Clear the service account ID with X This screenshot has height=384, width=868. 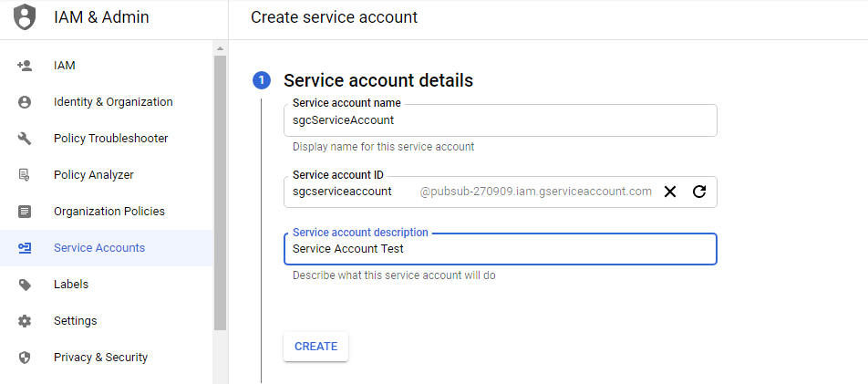pyautogui.click(x=670, y=192)
